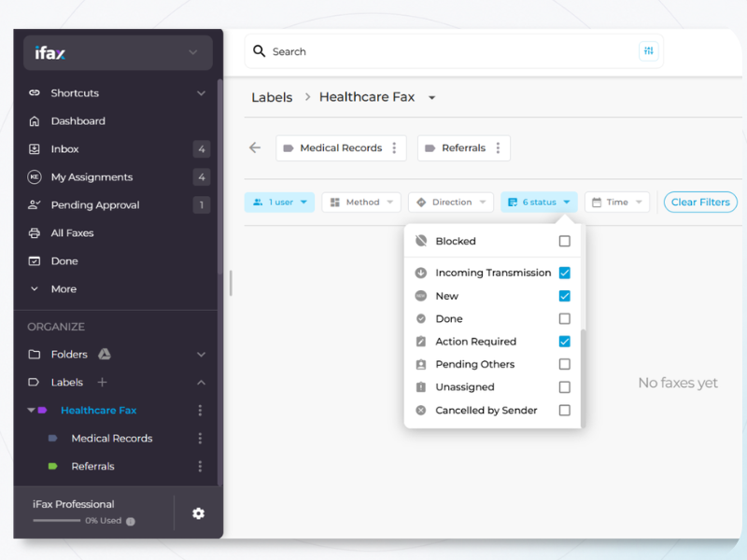Click the Dashboard home icon
Viewport: 747px width, 560px height.
[x=35, y=121]
